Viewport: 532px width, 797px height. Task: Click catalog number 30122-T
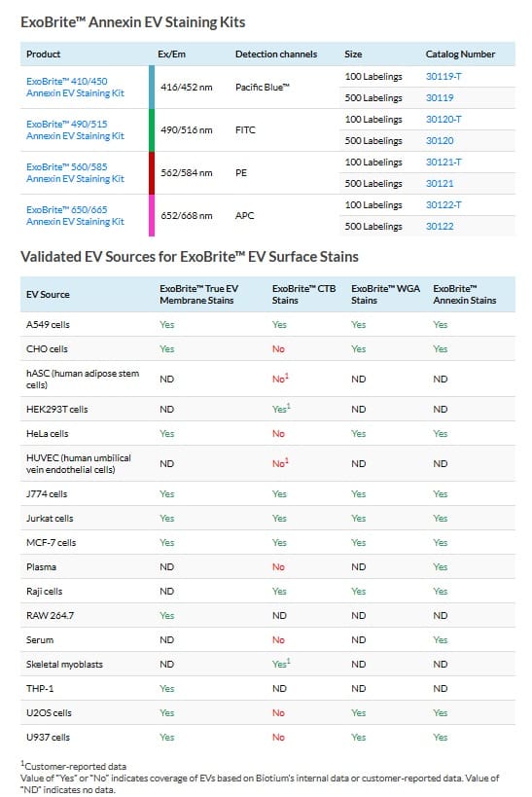tap(443, 204)
